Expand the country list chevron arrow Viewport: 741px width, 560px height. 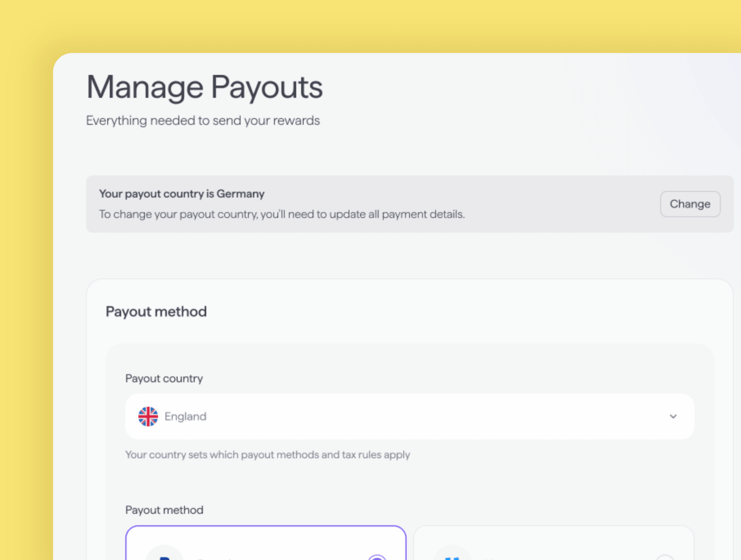click(x=673, y=417)
